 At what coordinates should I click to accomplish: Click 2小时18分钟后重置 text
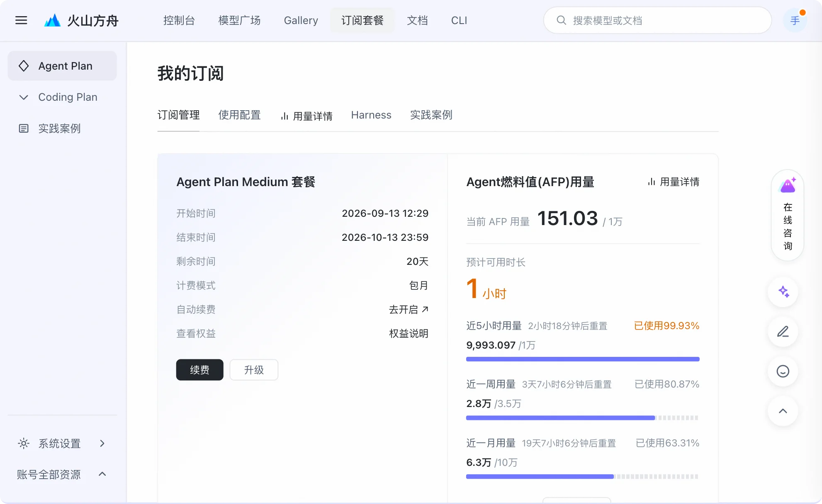567,326
